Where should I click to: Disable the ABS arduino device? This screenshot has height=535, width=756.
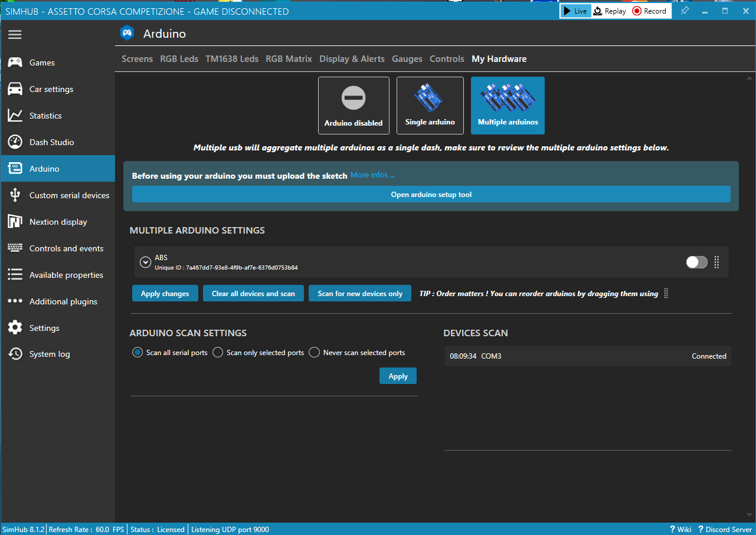click(696, 262)
